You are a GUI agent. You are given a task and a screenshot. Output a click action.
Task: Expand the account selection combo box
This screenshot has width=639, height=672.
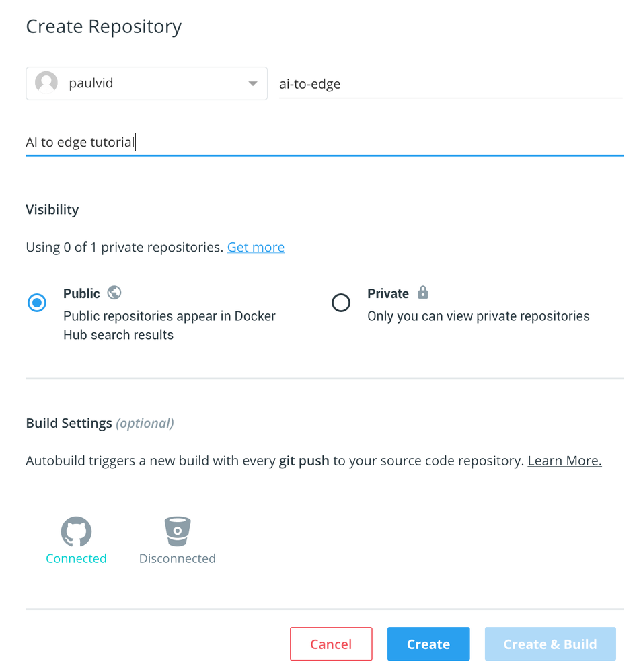tap(146, 83)
